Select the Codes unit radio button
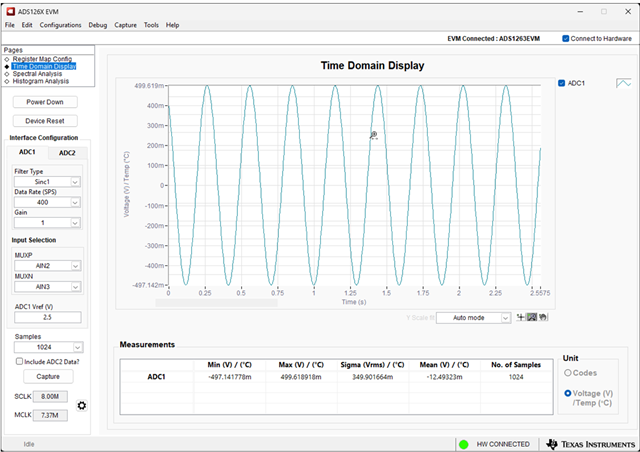Screen dimensions: 640x452 point(568,373)
